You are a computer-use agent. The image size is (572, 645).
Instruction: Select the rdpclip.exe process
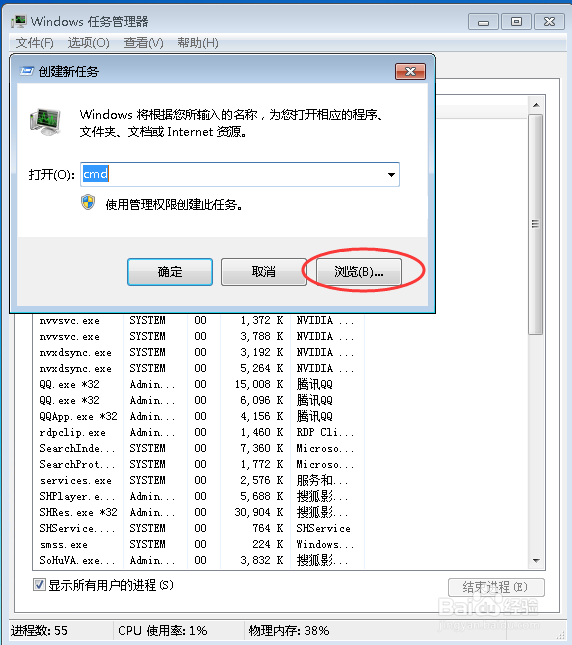(198, 432)
